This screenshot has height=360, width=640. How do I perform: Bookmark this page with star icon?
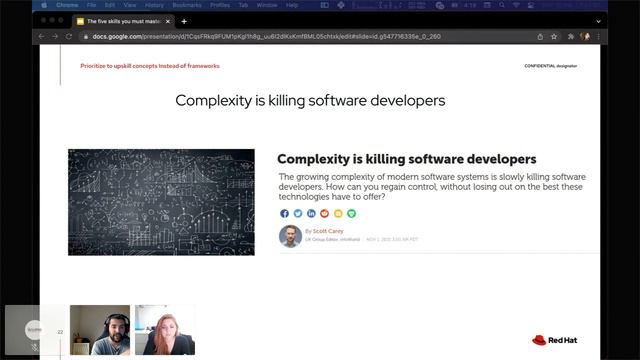[554, 37]
